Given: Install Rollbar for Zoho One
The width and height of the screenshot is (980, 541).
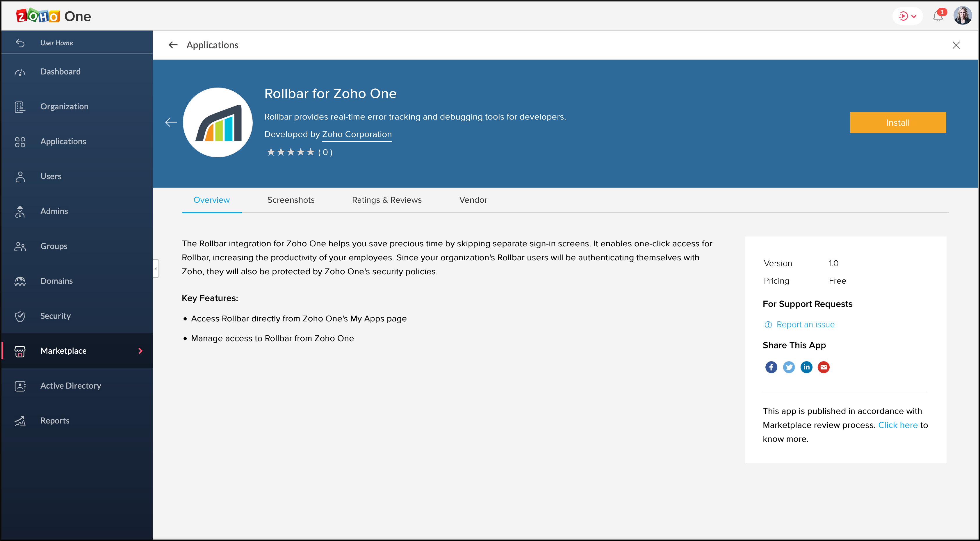Looking at the screenshot, I should point(897,122).
